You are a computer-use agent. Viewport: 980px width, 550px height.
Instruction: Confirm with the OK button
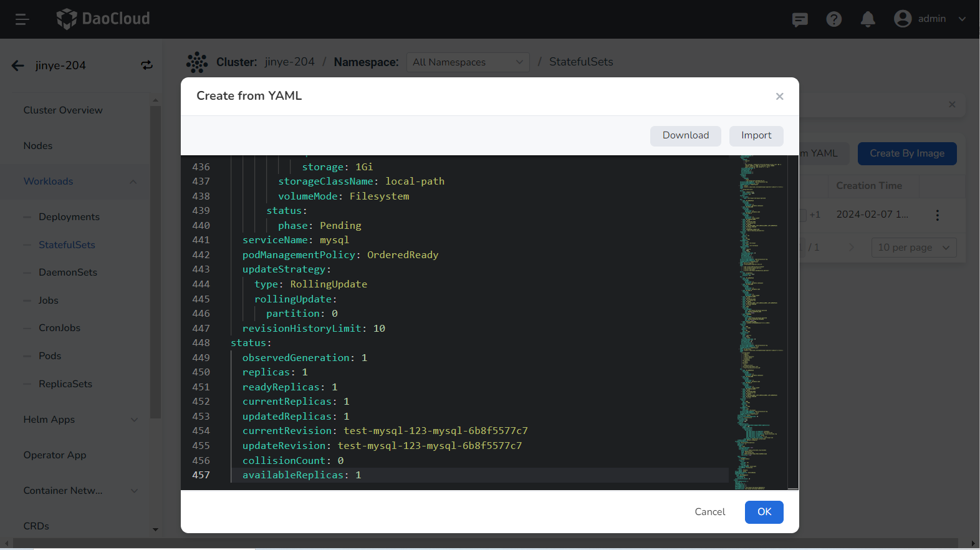[764, 512]
